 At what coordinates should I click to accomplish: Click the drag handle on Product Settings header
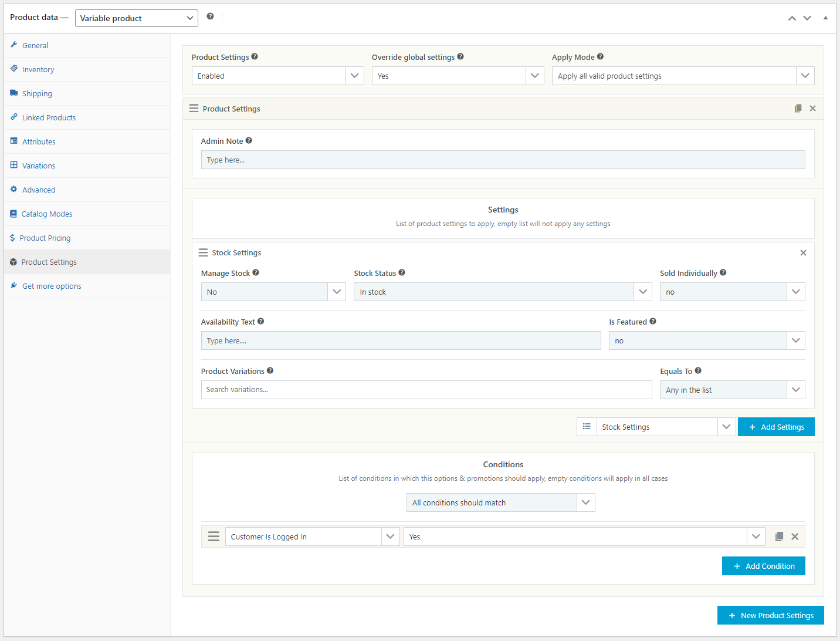pyautogui.click(x=194, y=108)
